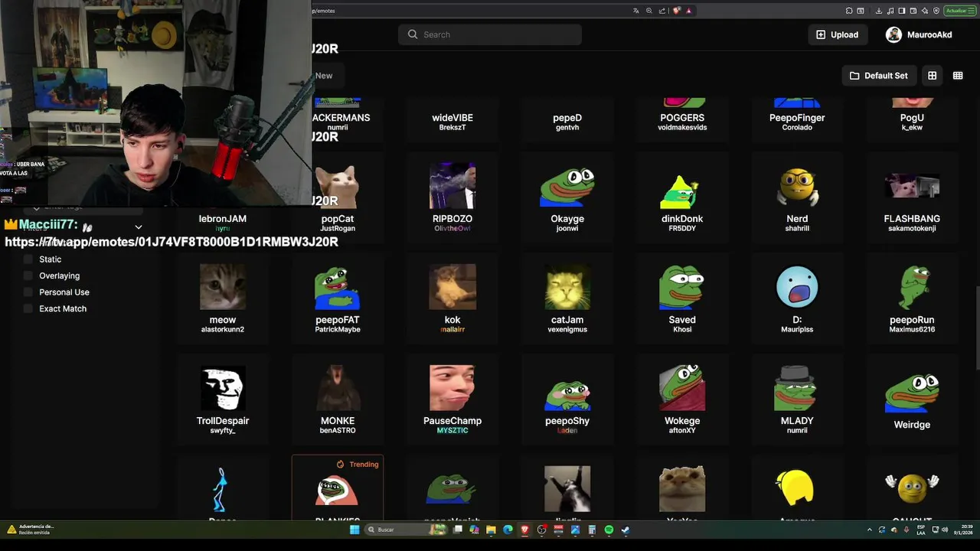Click emote author name PatrickMaybe
This screenshot has width=980, height=551.
pos(338,330)
